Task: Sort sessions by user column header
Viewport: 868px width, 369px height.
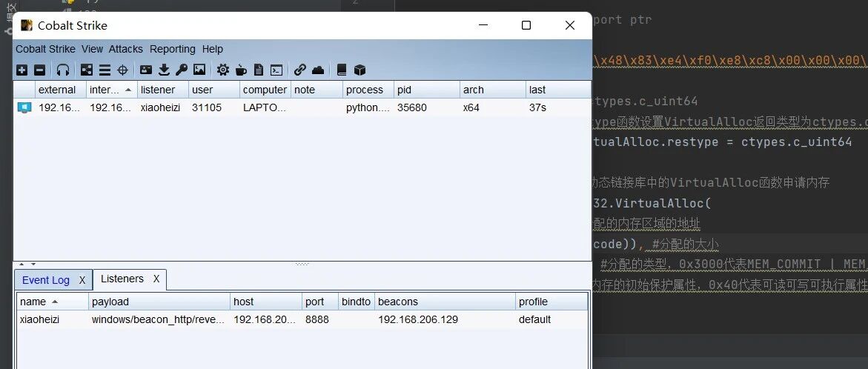Action: click(213, 90)
